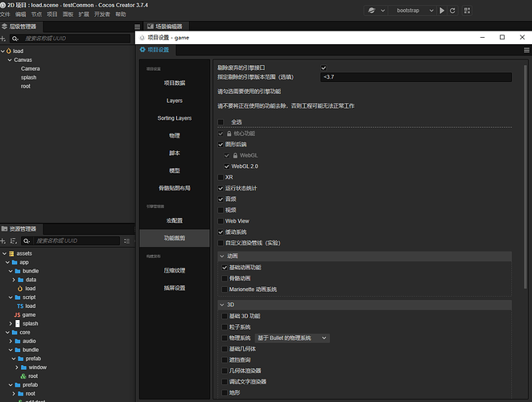Click the project settings vertical scrollbar
532x402 pixels.
click(526, 176)
